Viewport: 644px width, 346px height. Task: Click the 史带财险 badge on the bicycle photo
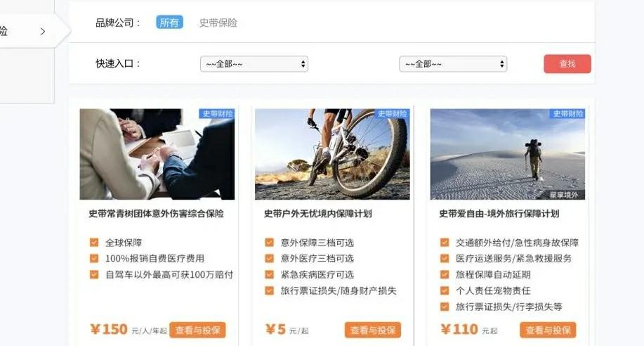[392, 113]
